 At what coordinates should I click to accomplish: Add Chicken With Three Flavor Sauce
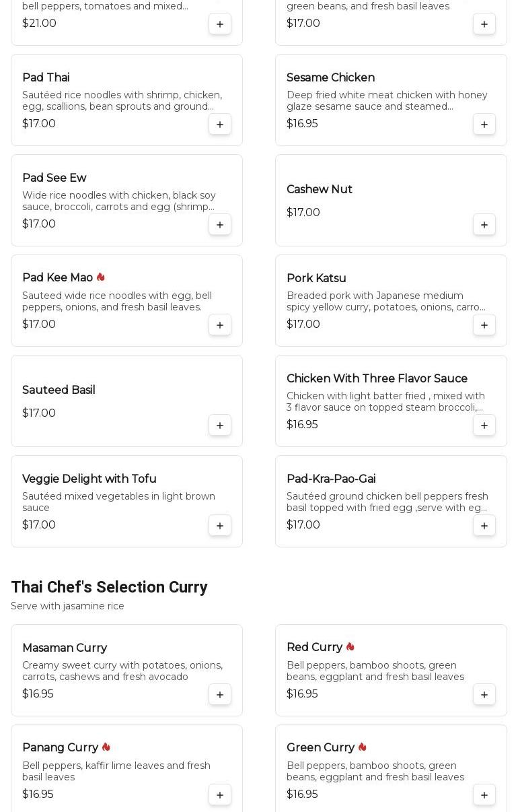tap(484, 425)
